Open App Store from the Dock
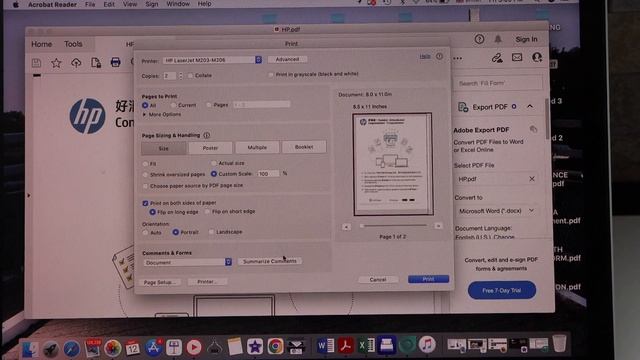Screen dimensions: 640x360 point(153,348)
